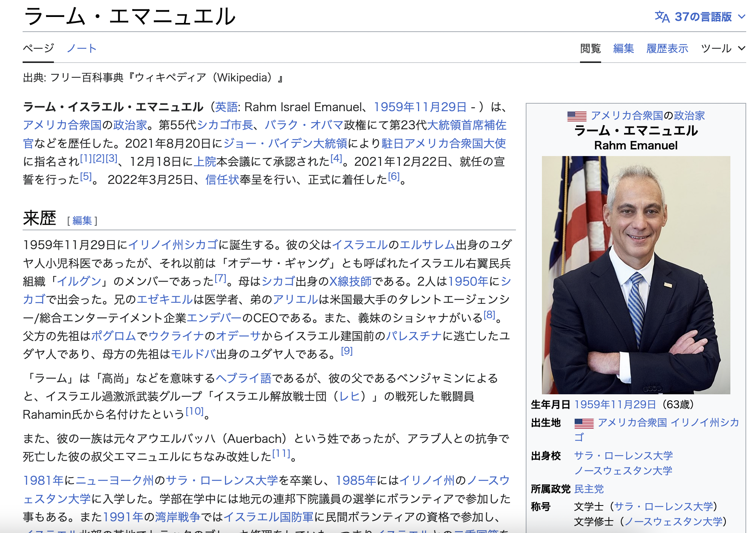Image resolution: width=756 pixels, height=533 pixels.
Task: Click citation reference [11]
Action: click(282, 453)
